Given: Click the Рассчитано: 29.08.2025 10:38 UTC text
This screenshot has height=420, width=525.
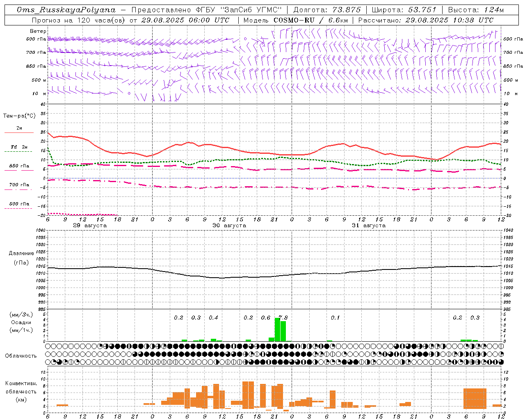Looking at the screenshot, I should point(426,20).
